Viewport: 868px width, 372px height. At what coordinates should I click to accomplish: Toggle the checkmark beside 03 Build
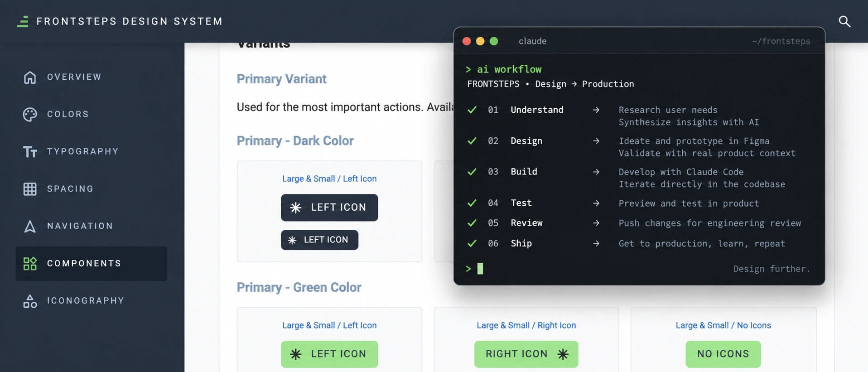click(x=472, y=172)
